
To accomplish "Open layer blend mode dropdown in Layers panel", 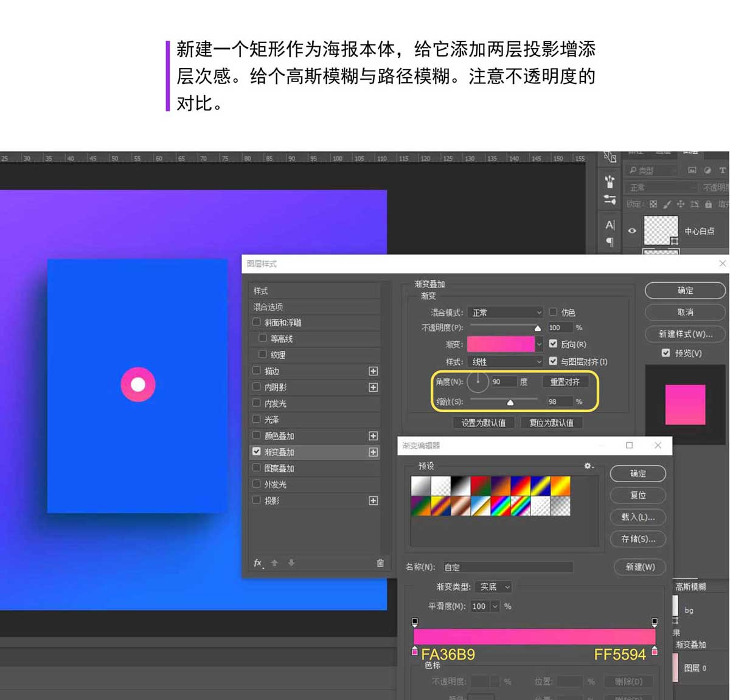I will 661,188.
